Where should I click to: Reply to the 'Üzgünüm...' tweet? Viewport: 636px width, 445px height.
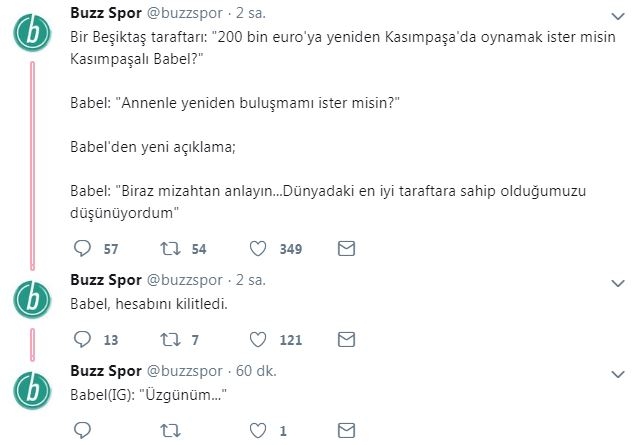83,431
